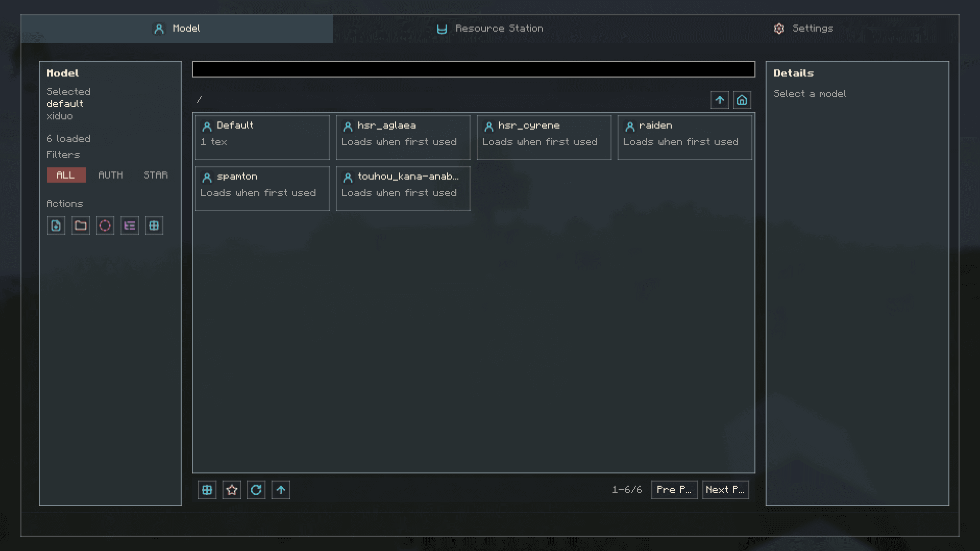The width and height of the screenshot is (980, 551).
Task: Focus the model search field
Action: (x=474, y=69)
